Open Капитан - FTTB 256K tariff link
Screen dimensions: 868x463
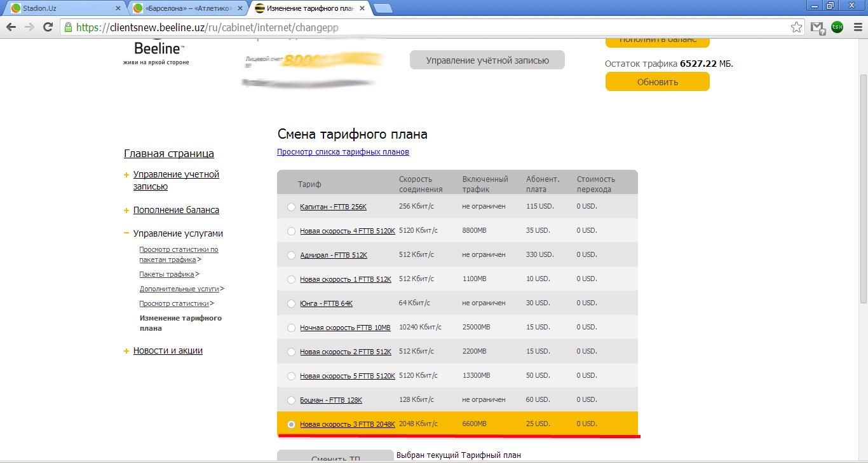(x=333, y=207)
